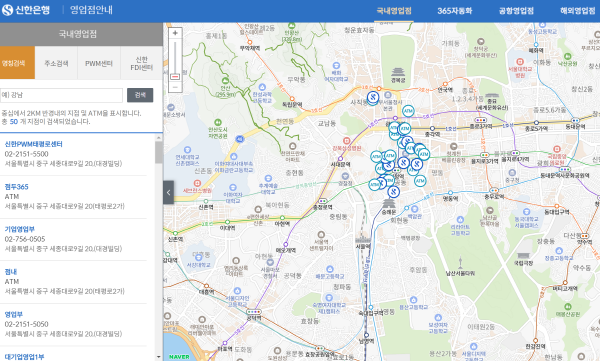This screenshot has width=600, height=361.
Task: Open the 기업영업부 branch link
Action: (20, 229)
